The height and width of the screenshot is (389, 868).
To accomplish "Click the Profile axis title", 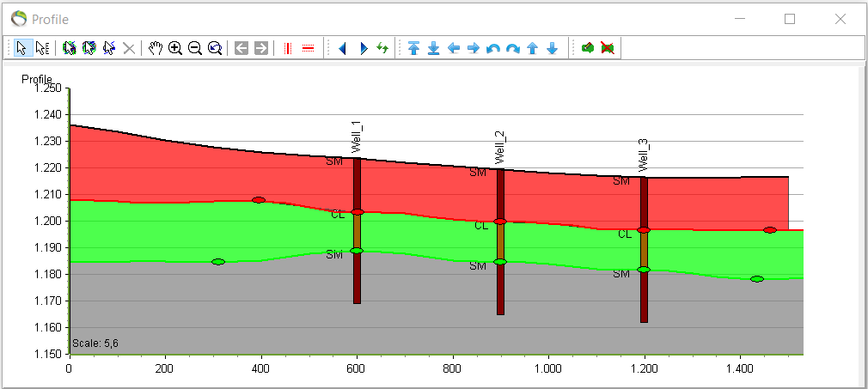I will pos(37,80).
